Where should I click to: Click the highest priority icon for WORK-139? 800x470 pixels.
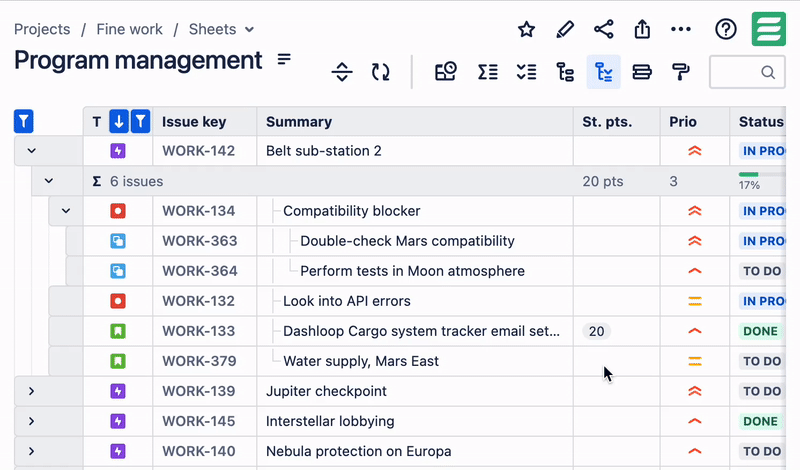(x=694, y=391)
